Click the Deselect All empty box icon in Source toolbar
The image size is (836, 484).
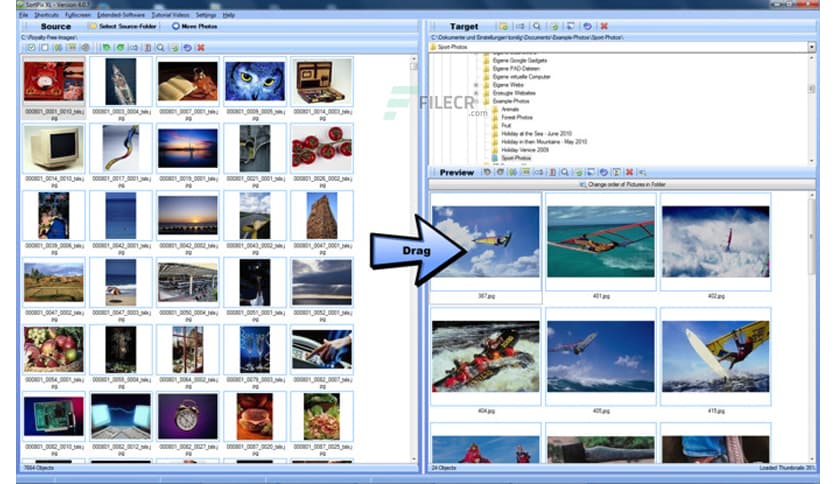(x=45, y=48)
